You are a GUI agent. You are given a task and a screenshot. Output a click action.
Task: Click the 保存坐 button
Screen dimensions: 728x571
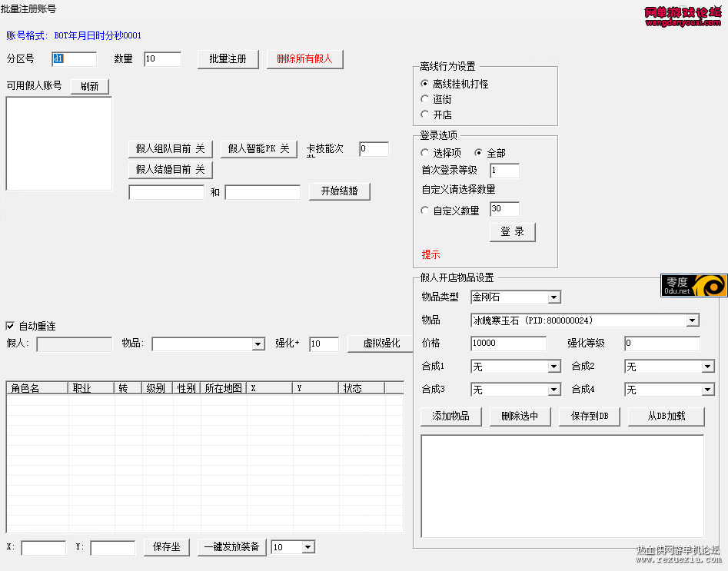pyautogui.click(x=167, y=547)
